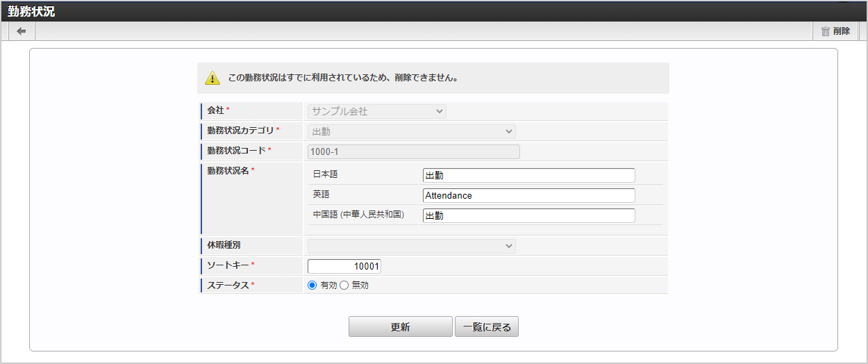Click the yellow warning triangle icon

click(x=212, y=78)
